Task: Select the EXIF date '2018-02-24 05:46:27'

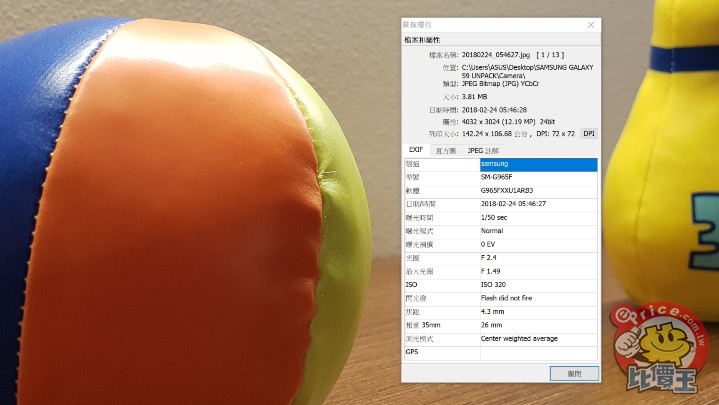Action: point(539,204)
